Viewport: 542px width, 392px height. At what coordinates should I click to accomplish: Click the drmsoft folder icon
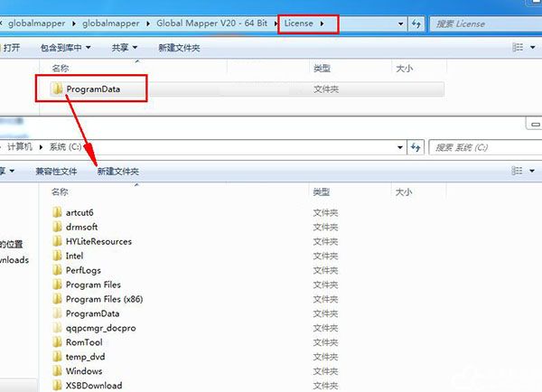click(x=57, y=227)
